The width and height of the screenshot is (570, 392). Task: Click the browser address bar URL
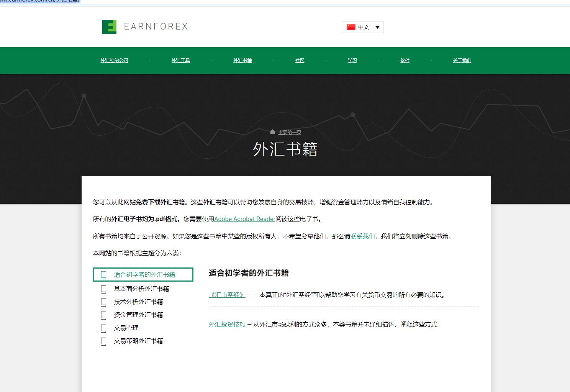(x=40, y=2)
